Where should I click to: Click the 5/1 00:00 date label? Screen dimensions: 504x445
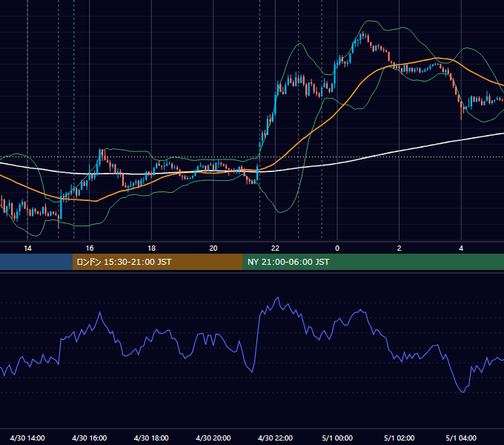[337, 438]
